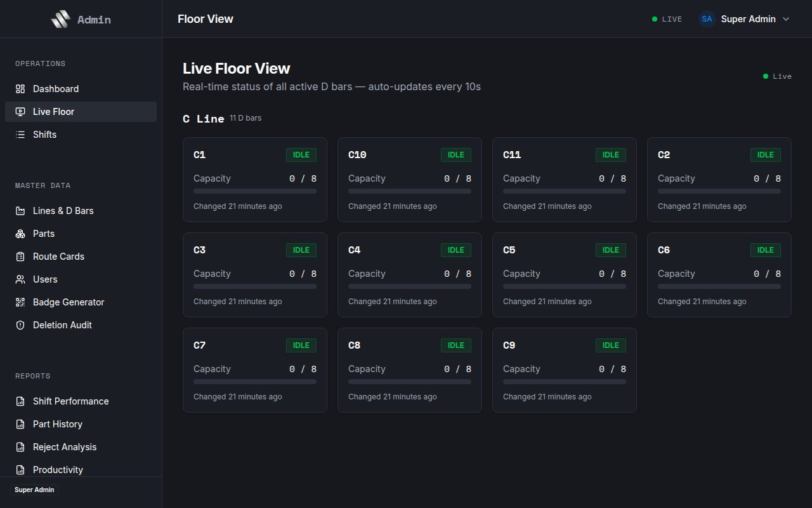The image size is (812, 508).
Task: Click the Badge Generator QR icon
Action: click(20, 302)
